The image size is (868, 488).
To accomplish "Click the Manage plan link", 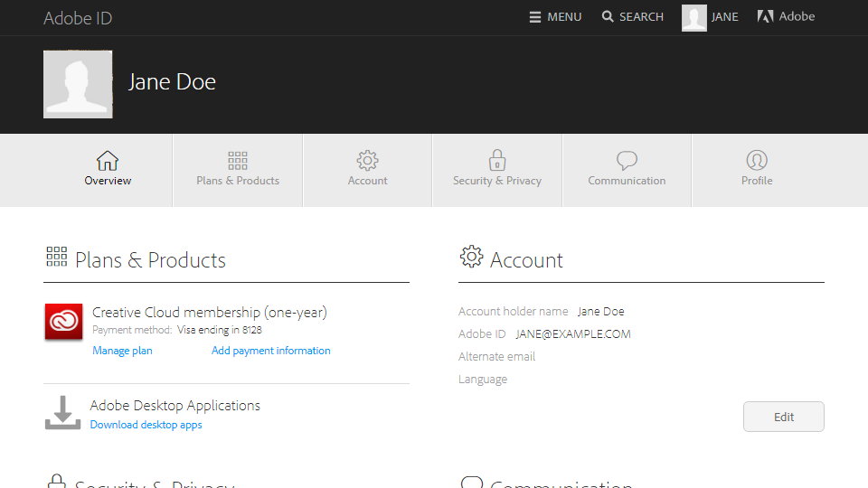I will point(122,351).
